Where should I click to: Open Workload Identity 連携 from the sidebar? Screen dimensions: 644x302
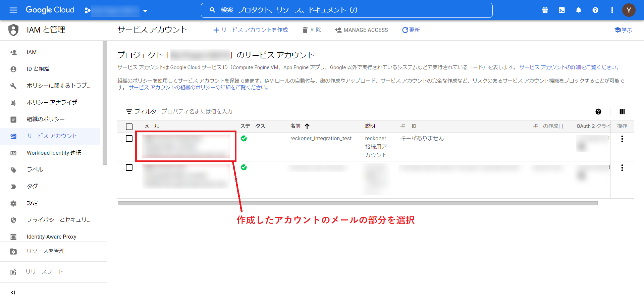[x=54, y=153]
